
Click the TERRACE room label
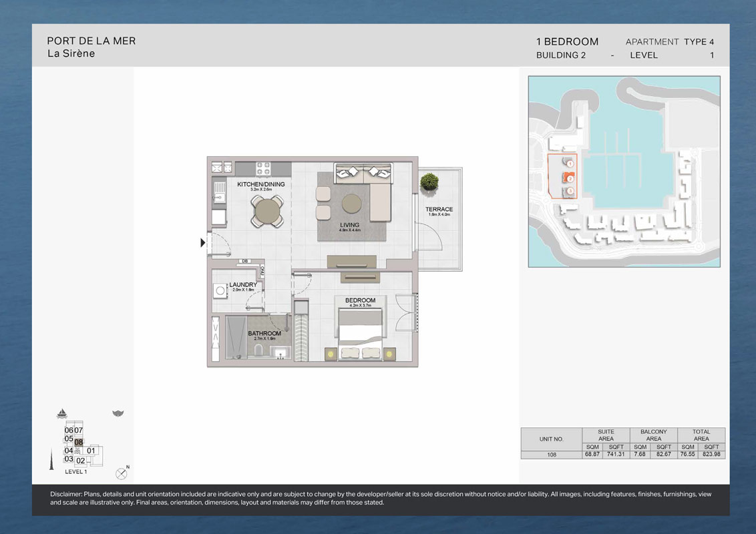click(x=439, y=210)
